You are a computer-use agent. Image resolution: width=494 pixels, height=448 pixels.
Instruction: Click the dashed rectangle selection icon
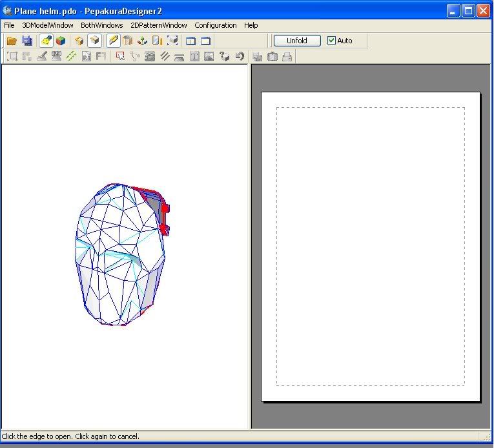click(x=12, y=56)
